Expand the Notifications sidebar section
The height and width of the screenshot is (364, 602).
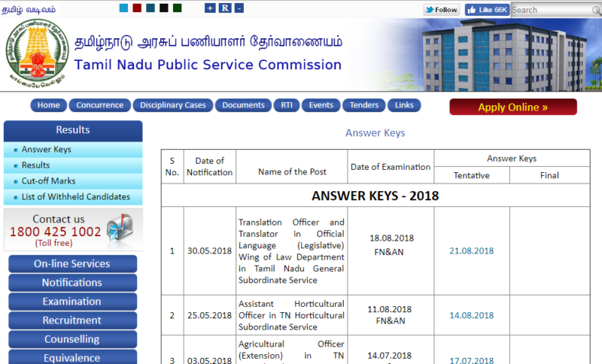pos(72,283)
